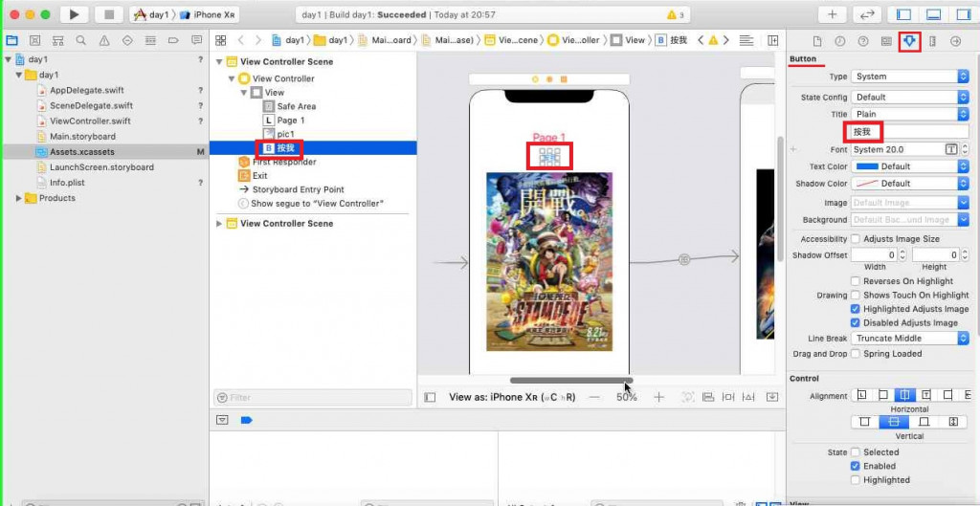Check the Selected state box

(x=855, y=452)
